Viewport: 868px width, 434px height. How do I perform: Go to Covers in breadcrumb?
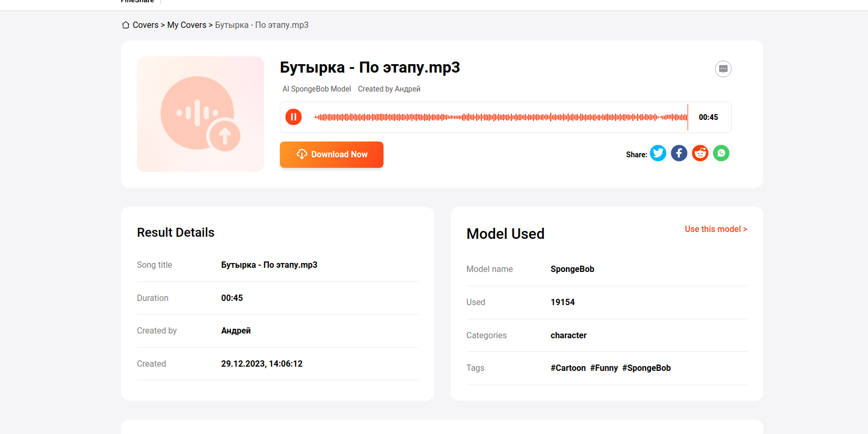click(x=145, y=25)
